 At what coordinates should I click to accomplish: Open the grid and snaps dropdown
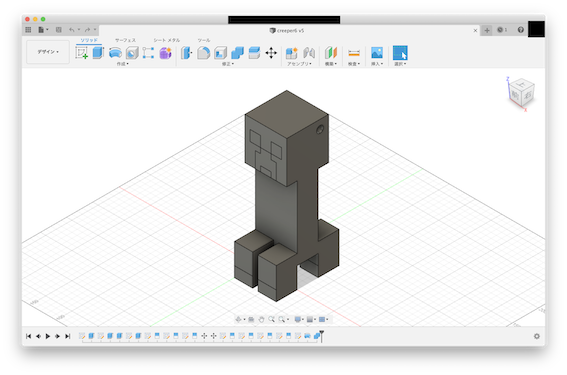pyautogui.click(x=311, y=319)
